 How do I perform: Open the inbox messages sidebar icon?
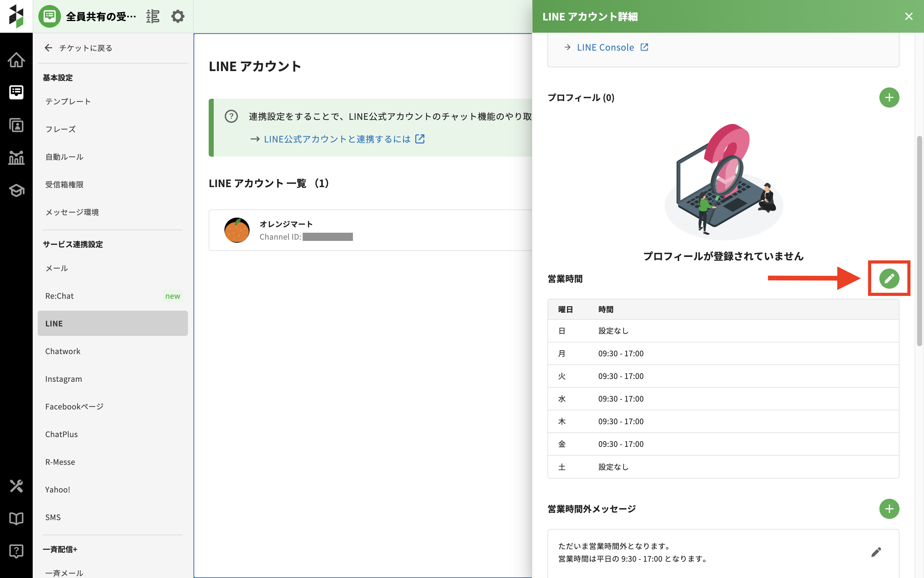(x=16, y=92)
